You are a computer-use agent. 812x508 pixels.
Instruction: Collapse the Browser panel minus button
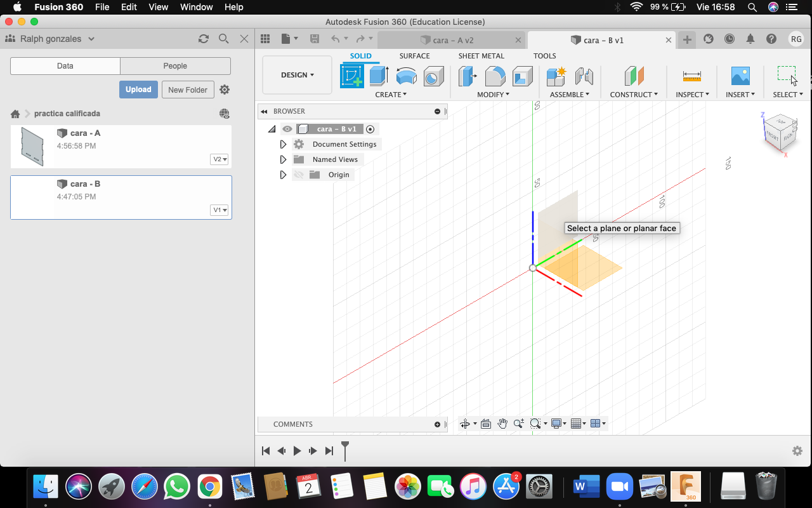(x=437, y=111)
